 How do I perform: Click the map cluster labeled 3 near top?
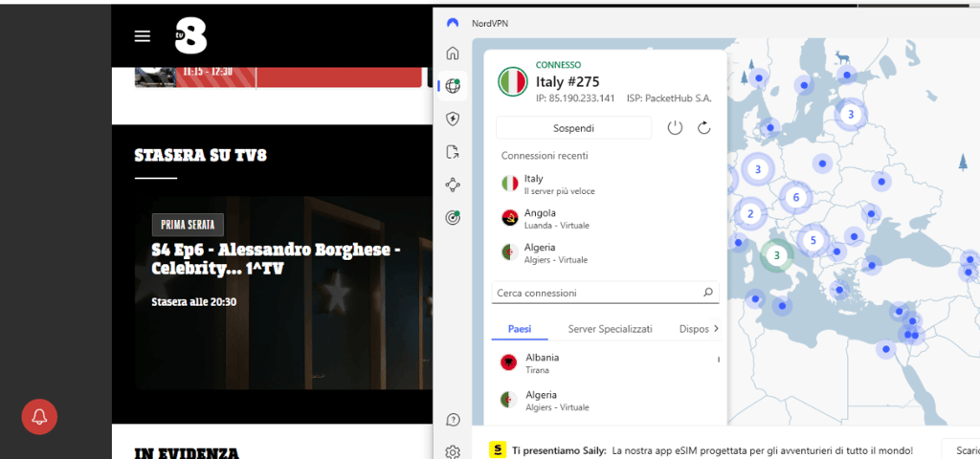pyautogui.click(x=850, y=115)
